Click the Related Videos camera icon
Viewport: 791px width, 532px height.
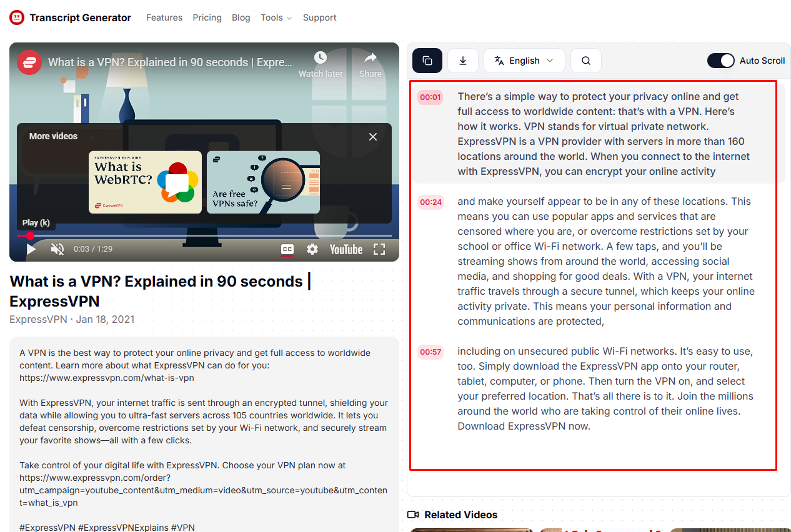click(412, 515)
